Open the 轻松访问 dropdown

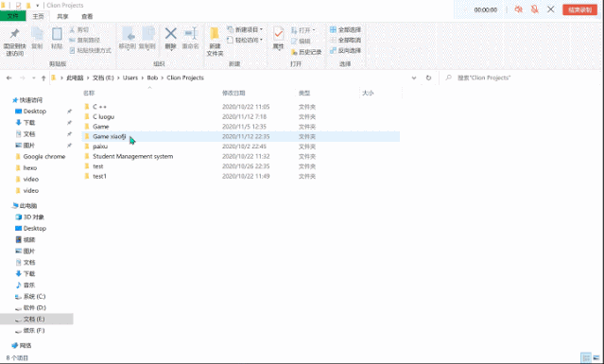(x=245, y=40)
